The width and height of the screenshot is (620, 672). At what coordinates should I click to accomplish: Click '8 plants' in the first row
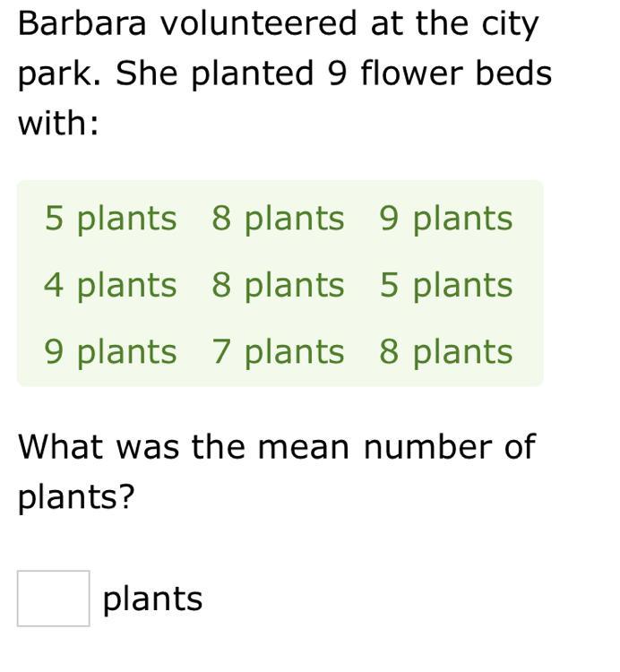(278, 220)
